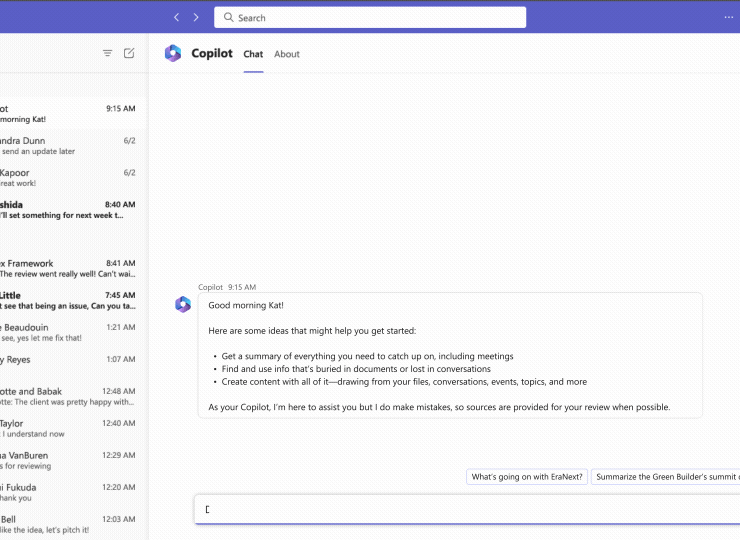This screenshot has height=540, width=740.
Task: Click the forward navigation arrow
Action: pyautogui.click(x=196, y=17)
